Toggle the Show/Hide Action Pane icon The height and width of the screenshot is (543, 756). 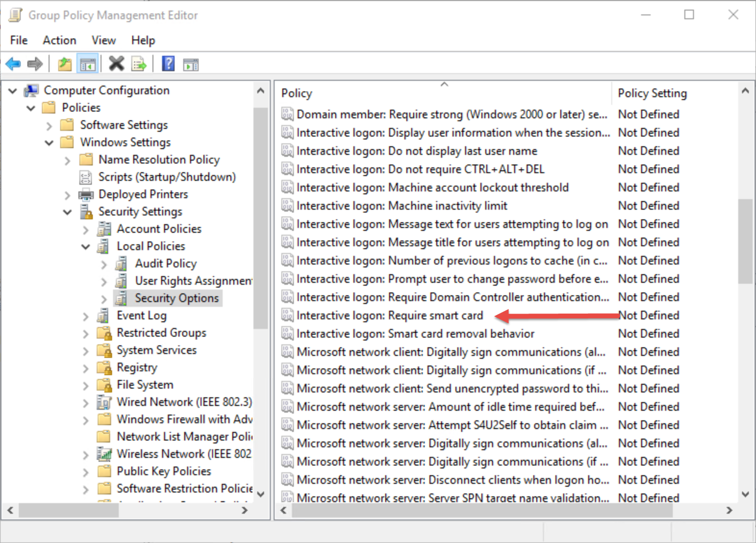(x=191, y=64)
